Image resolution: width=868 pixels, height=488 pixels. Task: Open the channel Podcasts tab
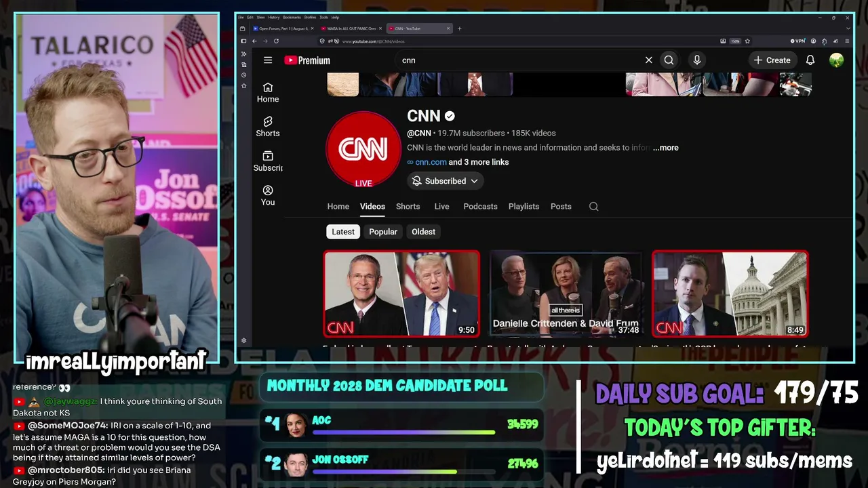pyautogui.click(x=480, y=207)
